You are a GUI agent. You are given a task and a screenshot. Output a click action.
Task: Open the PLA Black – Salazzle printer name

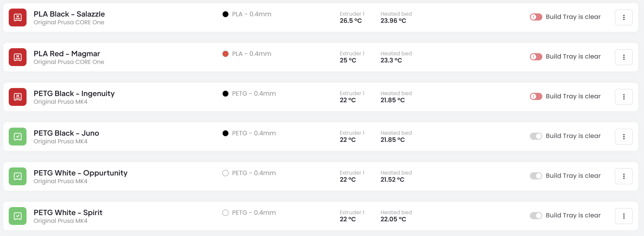(x=69, y=14)
